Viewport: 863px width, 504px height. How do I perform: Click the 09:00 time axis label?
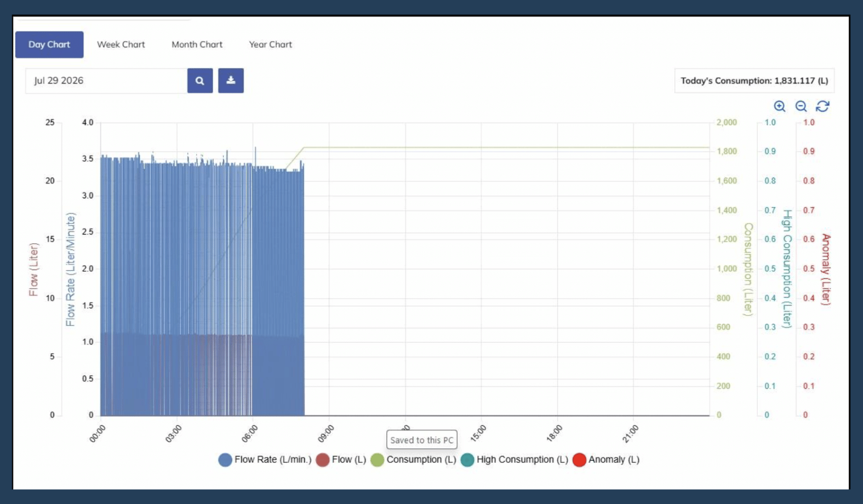click(x=325, y=434)
